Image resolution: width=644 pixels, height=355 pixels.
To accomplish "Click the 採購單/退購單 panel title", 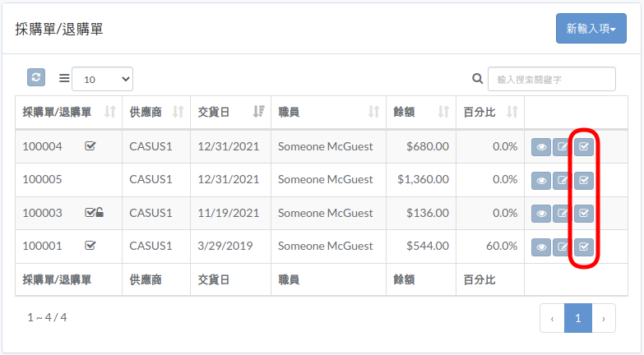I will [x=59, y=29].
